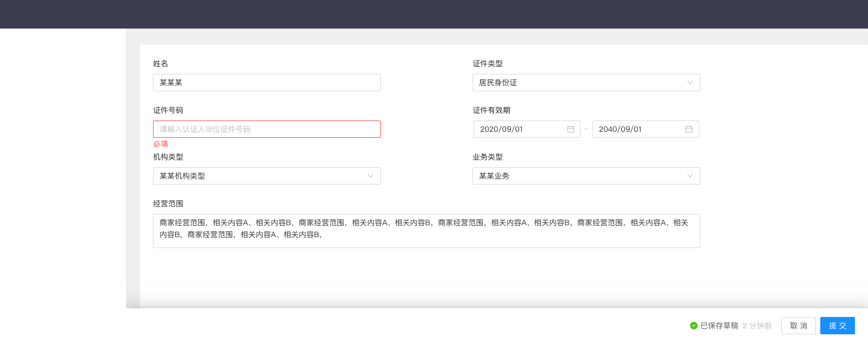This screenshot has width=868, height=343.
Task: Click the 业务类型 field label
Action: 488,157
